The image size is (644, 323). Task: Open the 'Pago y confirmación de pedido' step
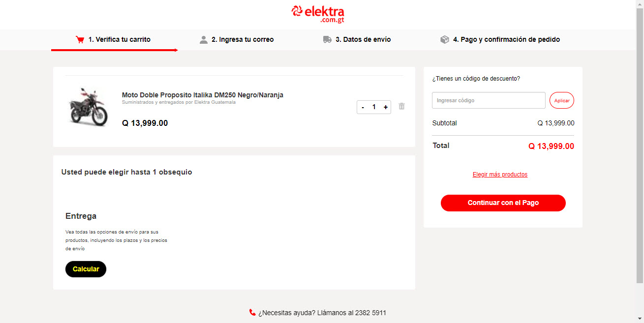click(x=506, y=39)
